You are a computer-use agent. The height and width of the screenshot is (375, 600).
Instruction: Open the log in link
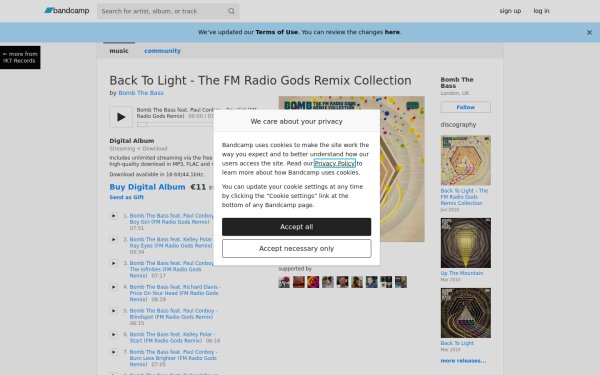coord(541,11)
